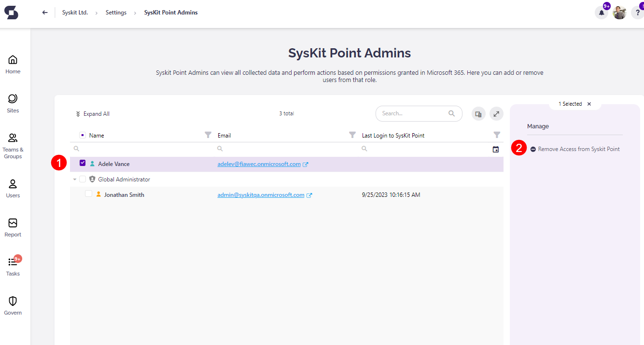Open the Email column filter icon
This screenshot has width=644, height=345.
click(352, 135)
